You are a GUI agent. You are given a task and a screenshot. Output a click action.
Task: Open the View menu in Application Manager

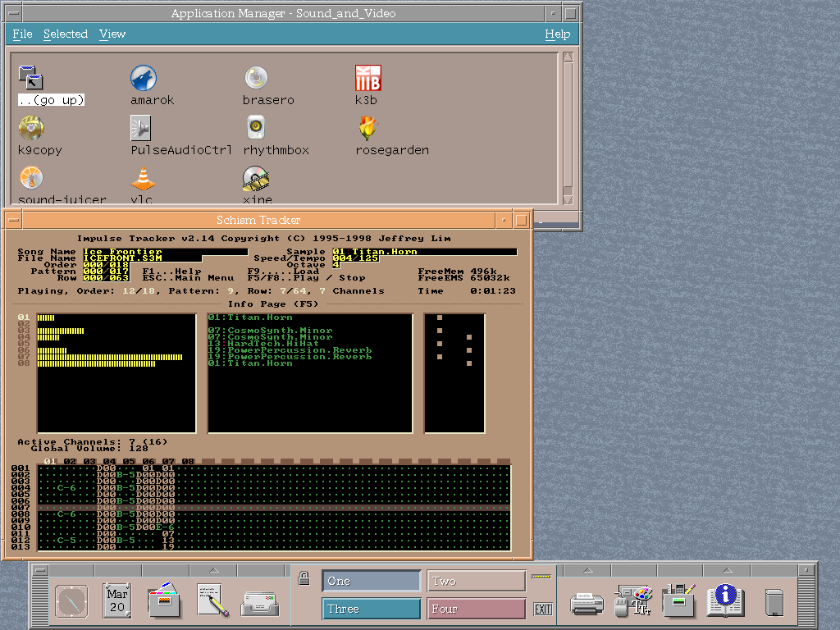point(112,34)
